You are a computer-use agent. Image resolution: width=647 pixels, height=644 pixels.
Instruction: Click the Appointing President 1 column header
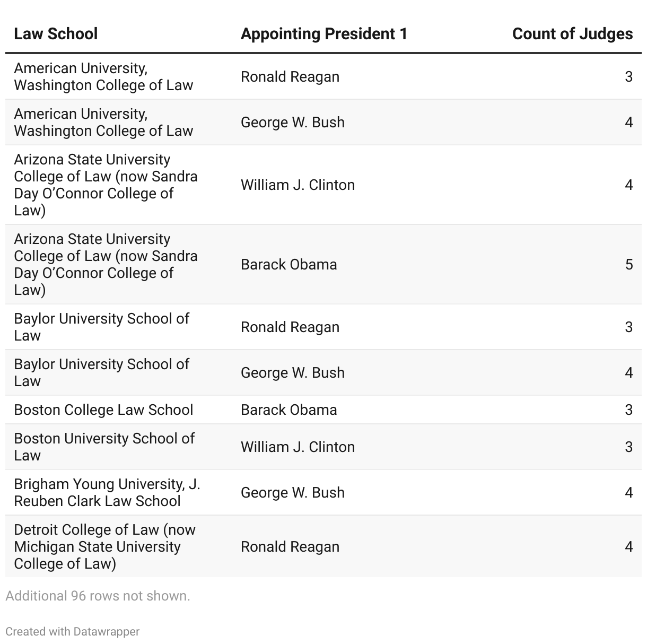tap(324, 34)
